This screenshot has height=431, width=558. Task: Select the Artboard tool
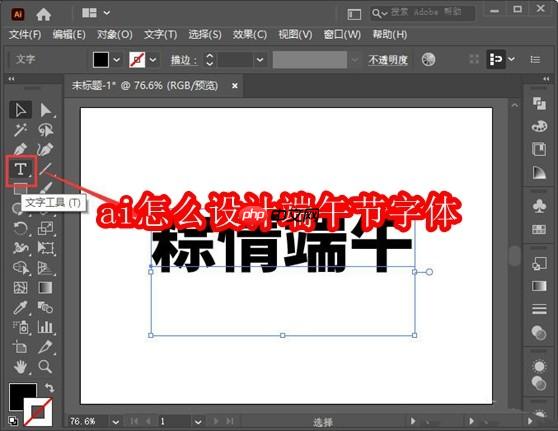point(20,347)
